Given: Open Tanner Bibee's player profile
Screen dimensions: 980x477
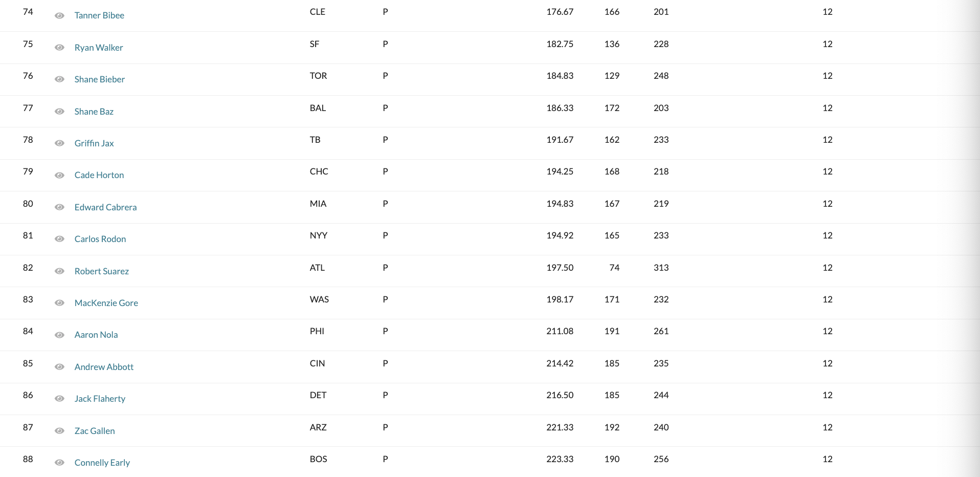Looking at the screenshot, I should click(x=99, y=15).
